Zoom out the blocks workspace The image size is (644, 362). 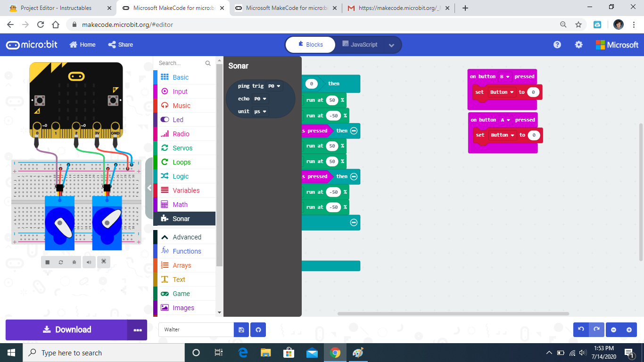(614, 329)
